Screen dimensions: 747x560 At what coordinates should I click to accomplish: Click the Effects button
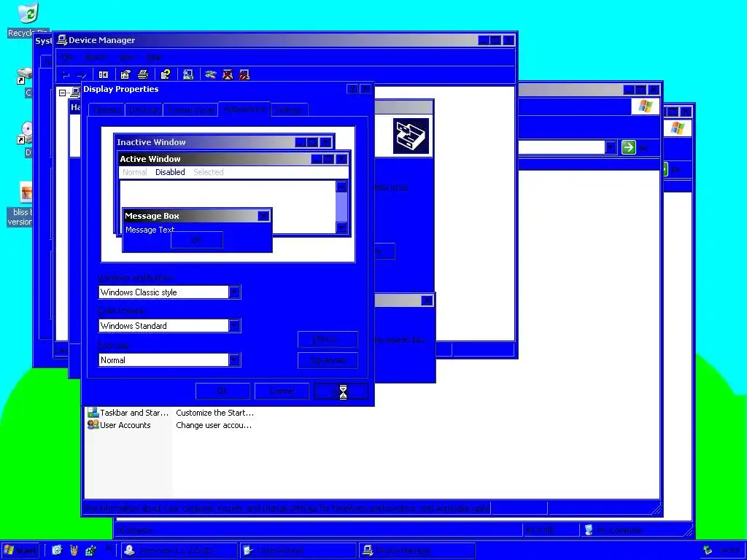coord(328,340)
